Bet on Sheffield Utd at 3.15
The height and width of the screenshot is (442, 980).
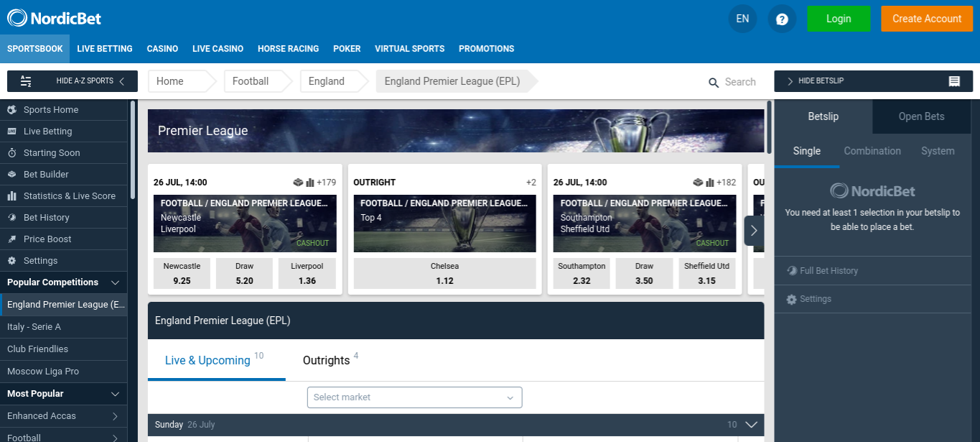pyautogui.click(x=706, y=274)
